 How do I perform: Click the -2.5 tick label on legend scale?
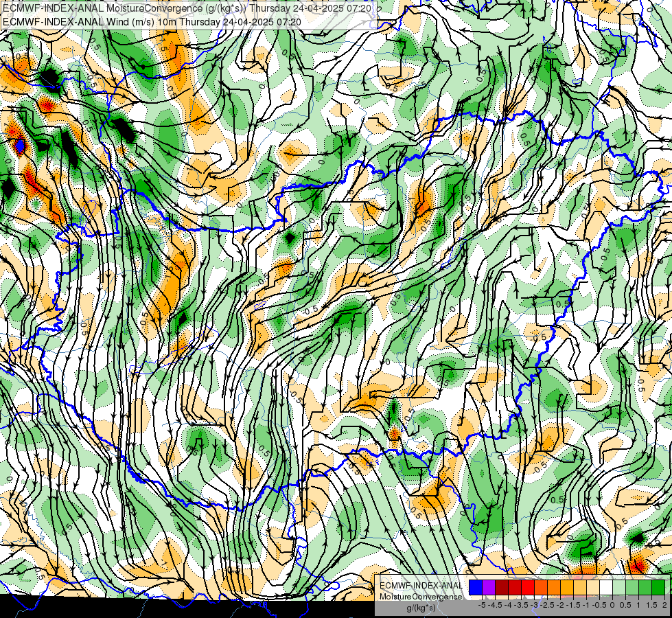(547, 605)
